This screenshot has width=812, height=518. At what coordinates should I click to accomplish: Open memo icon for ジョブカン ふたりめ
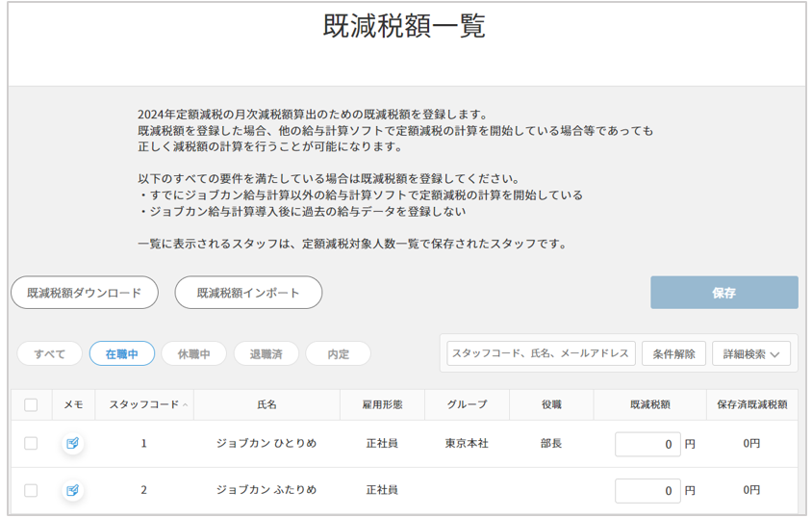point(73,490)
